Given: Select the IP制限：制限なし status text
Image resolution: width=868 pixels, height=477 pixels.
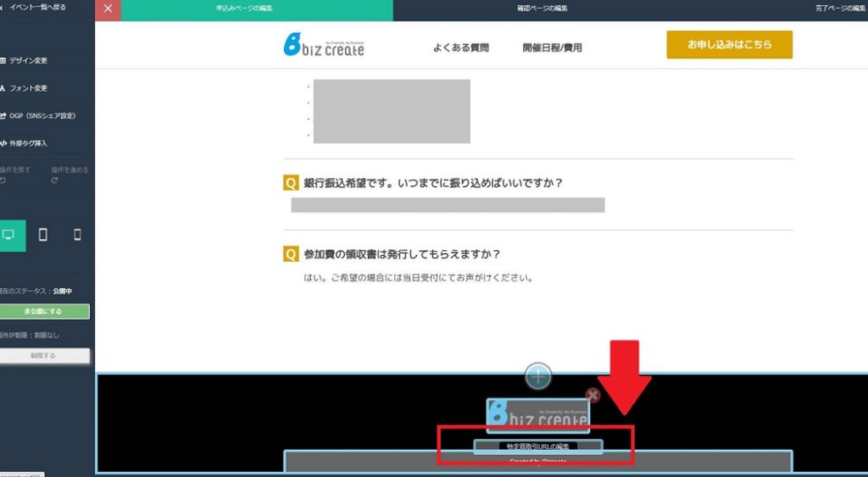Looking at the screenshot, I should point(30,335).
